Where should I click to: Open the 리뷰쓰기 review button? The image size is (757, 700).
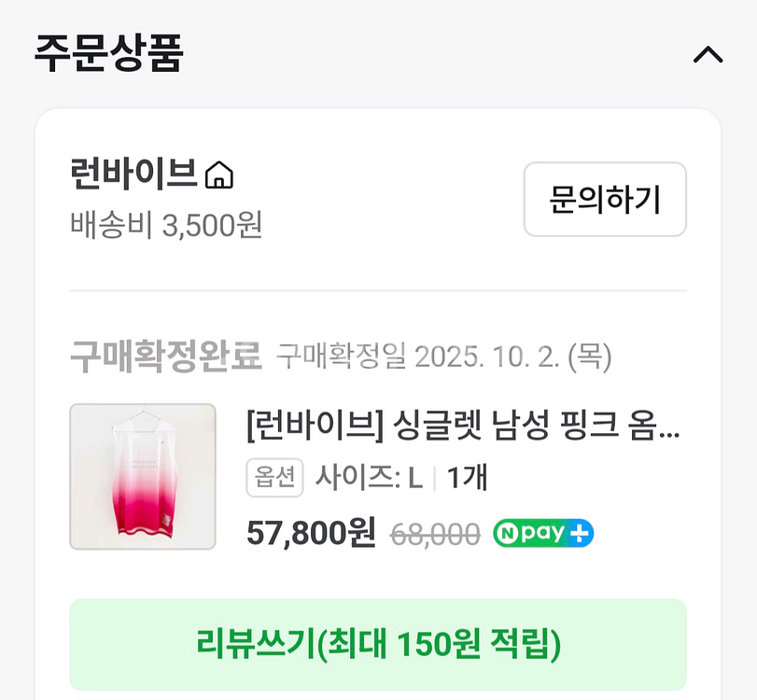(378, 644)
